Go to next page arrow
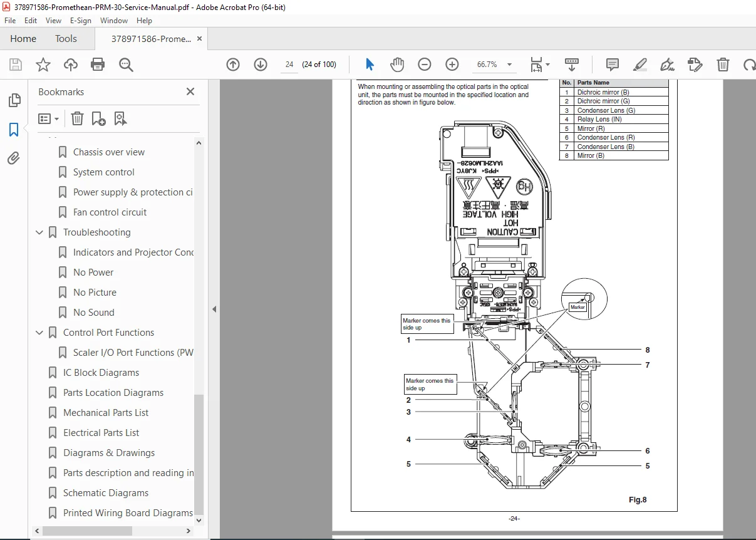This screenshot has width=756, height=540. click(x=261, y=65)
